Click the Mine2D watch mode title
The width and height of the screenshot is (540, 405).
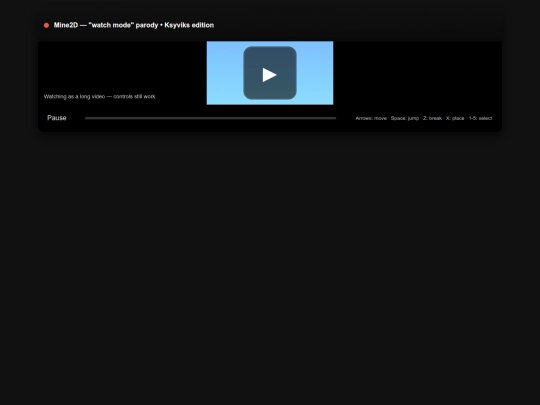134,25
